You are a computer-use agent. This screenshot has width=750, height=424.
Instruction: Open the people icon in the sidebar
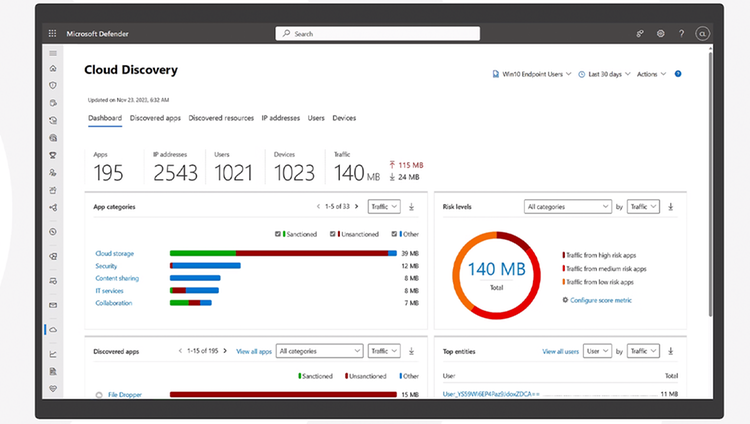coord(53,172)
